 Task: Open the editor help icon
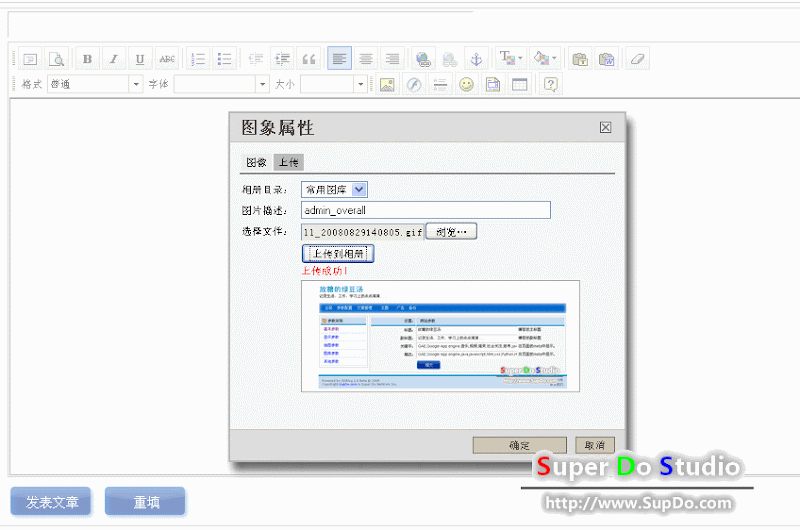tap(551, 84)
